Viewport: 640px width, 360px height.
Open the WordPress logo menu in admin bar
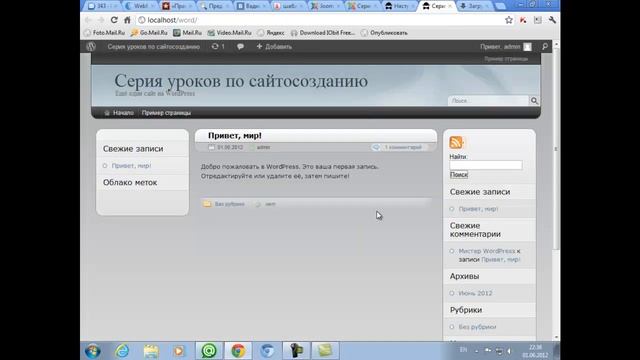coord(91,47)
